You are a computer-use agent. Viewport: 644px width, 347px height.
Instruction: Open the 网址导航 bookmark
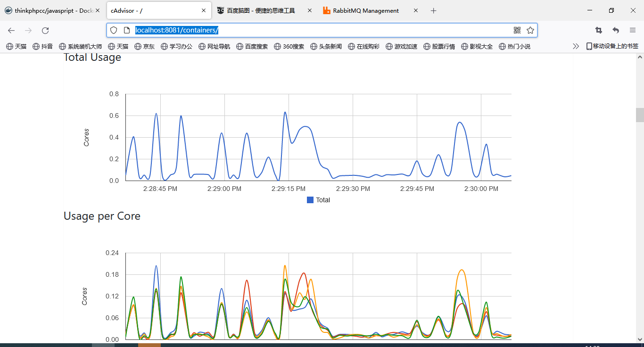click(x=215, y=46)
